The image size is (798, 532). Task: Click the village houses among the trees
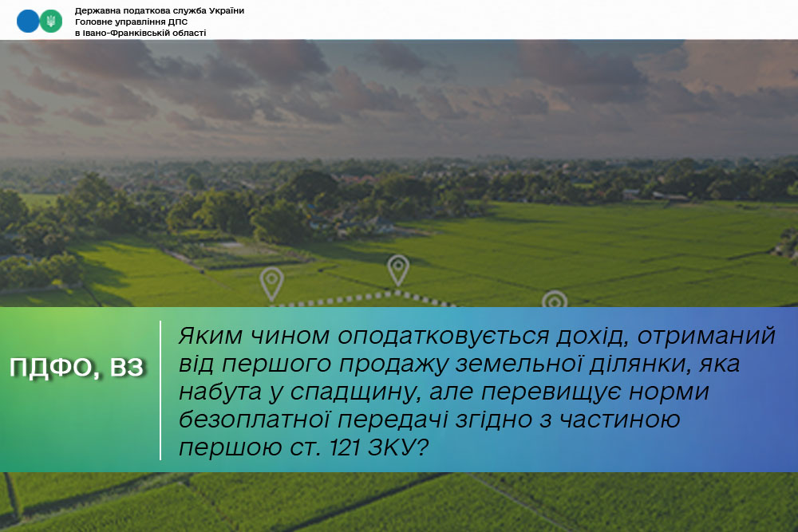click(351, 219)
